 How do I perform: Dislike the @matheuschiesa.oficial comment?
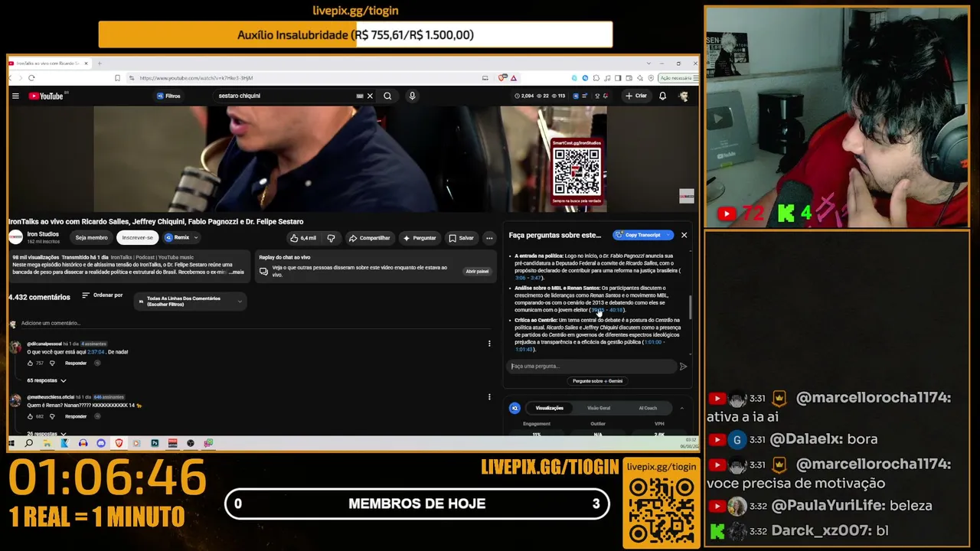tap(52, 416)
